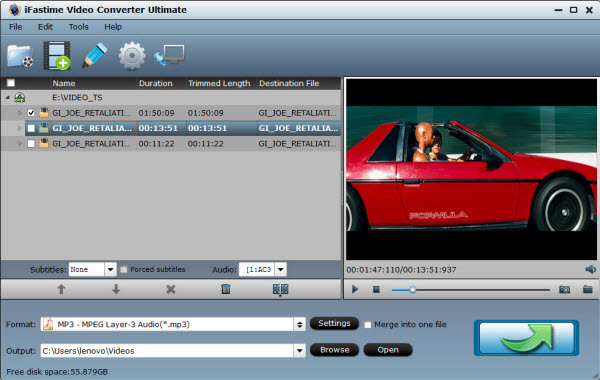Click the computer monitor transfer icon

click(x=170, y=55)
